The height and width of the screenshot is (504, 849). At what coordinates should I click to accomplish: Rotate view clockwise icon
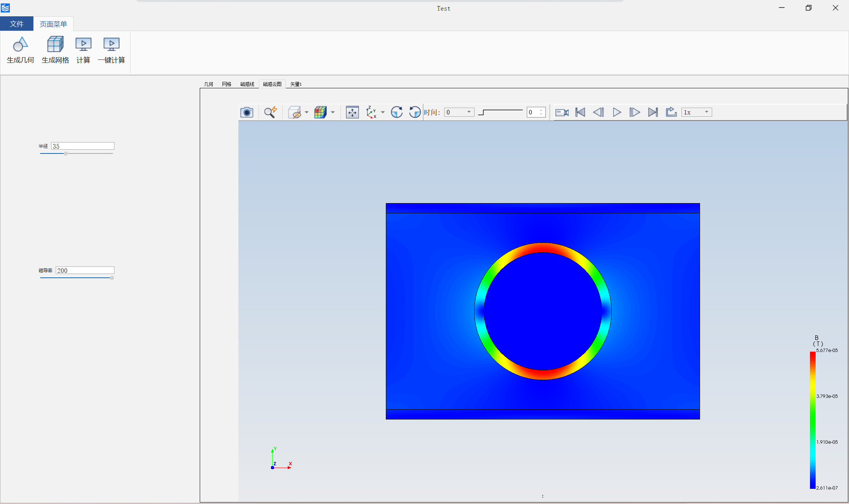point(397,112)
